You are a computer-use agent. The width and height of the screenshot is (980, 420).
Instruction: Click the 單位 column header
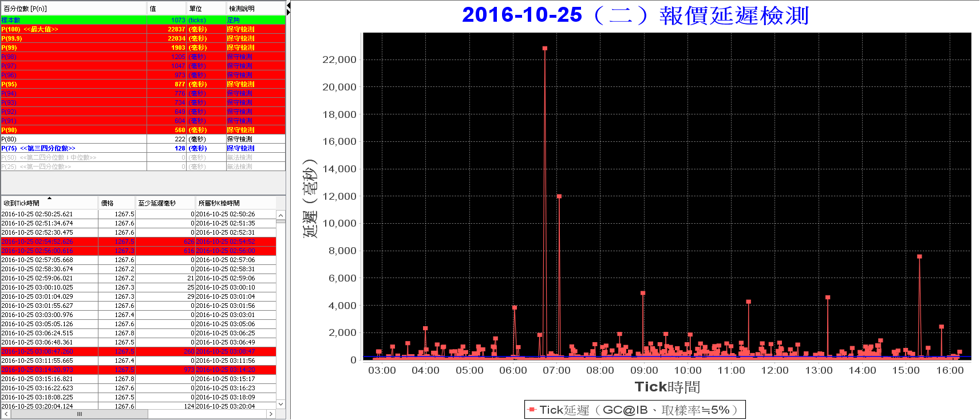point(207,9)
